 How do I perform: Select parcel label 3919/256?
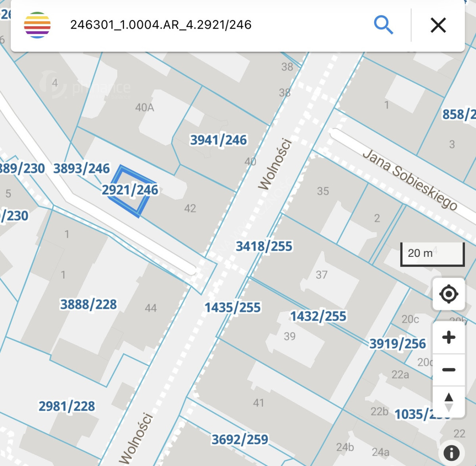point(397,344)
